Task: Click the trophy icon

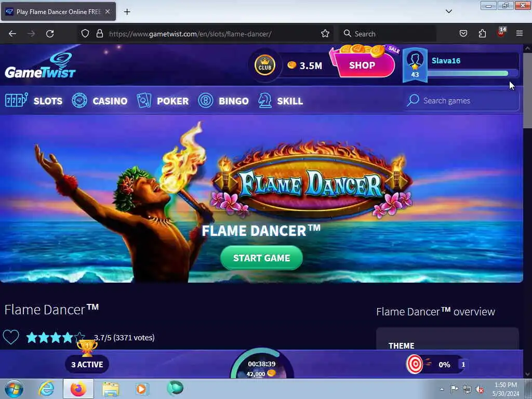Action: coord(87,348)
